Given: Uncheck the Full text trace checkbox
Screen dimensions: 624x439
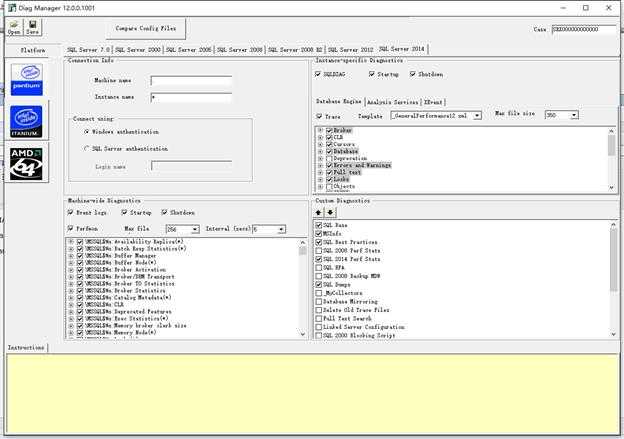Looking at the screenshot, I should click(329, 172).
